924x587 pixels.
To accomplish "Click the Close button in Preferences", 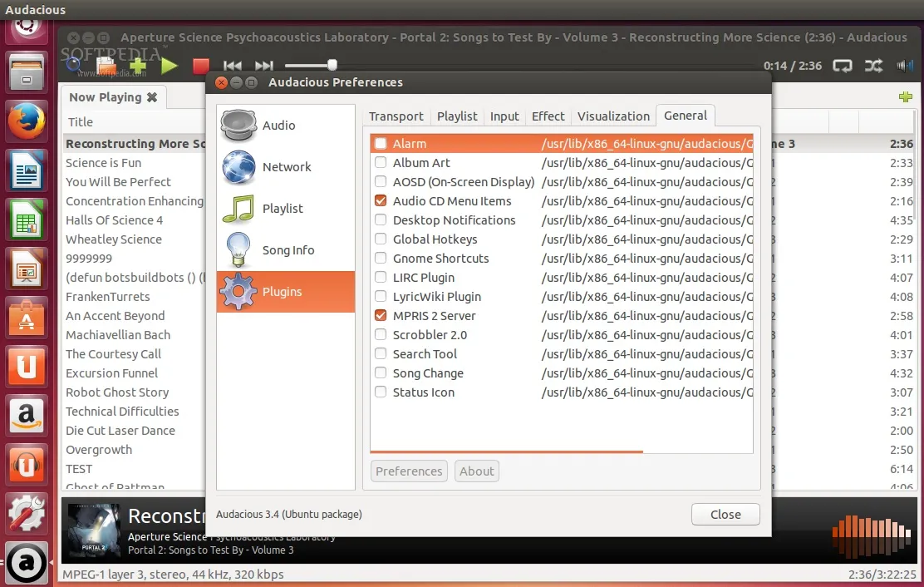I will point(725,515).
